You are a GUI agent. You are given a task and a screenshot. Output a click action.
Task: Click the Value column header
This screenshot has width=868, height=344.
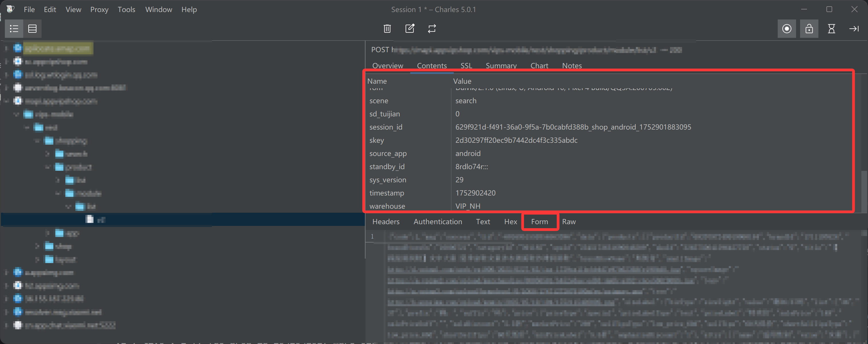462,81
